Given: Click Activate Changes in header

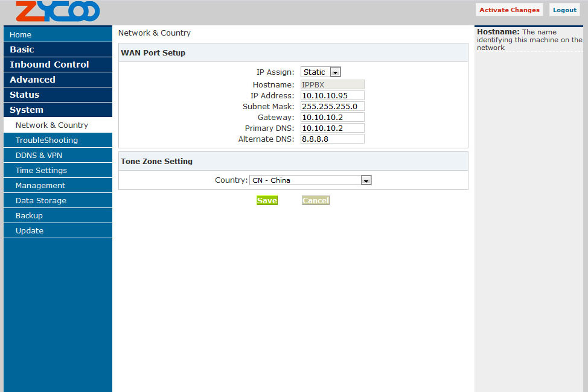Looking at the screenshot, I should click(x=509, y=10).
